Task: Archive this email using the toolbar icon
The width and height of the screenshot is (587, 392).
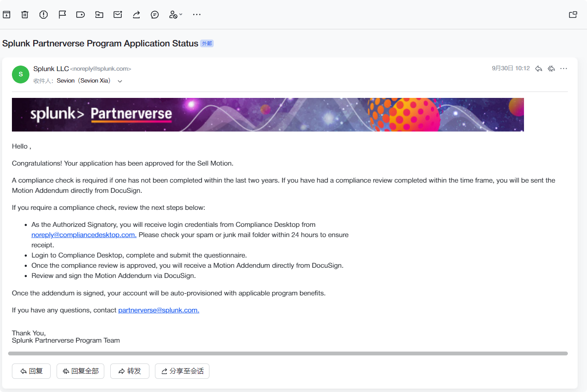Action: (x=7, y=15)
